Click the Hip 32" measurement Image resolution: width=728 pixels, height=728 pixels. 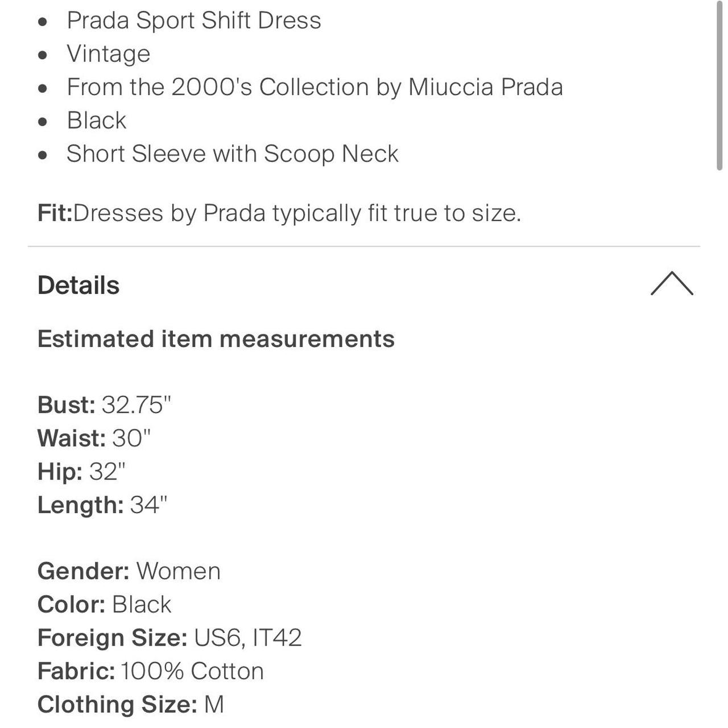(x=81, y=471)
